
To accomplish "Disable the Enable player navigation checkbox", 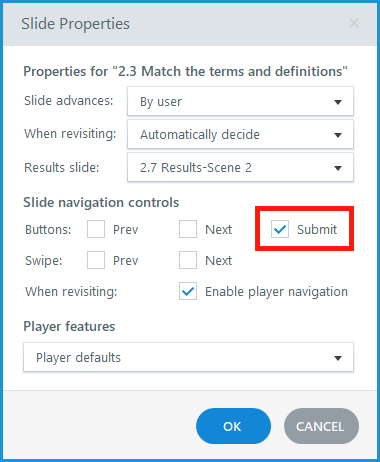I will (x=188, y=291).
